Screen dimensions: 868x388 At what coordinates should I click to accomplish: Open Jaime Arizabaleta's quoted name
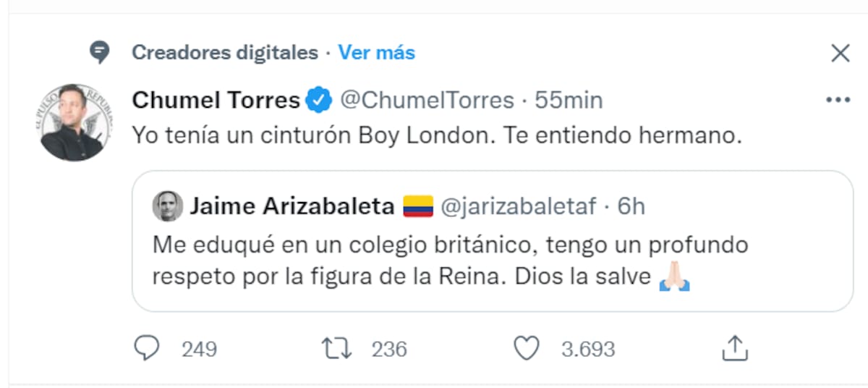pos(292,207)
